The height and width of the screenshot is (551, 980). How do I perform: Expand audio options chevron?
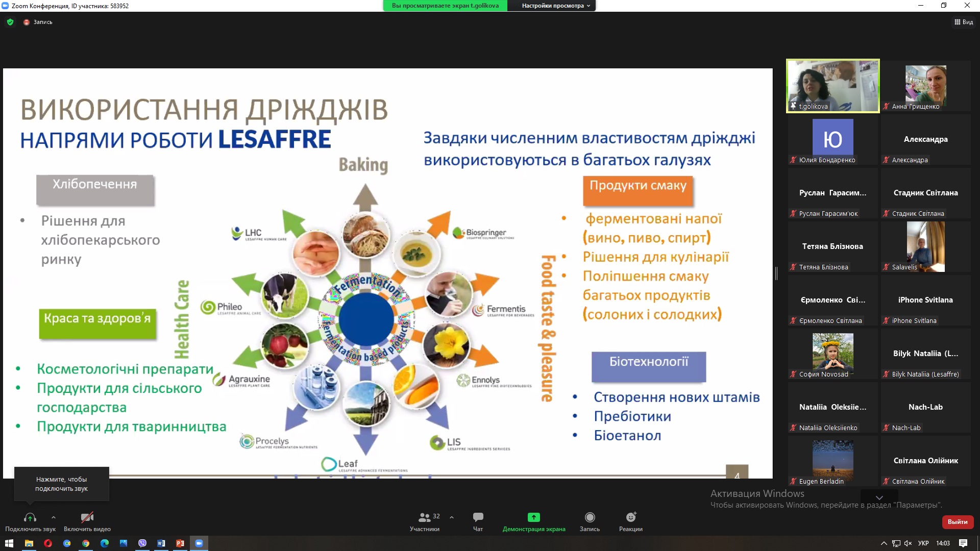click(54, 517)
